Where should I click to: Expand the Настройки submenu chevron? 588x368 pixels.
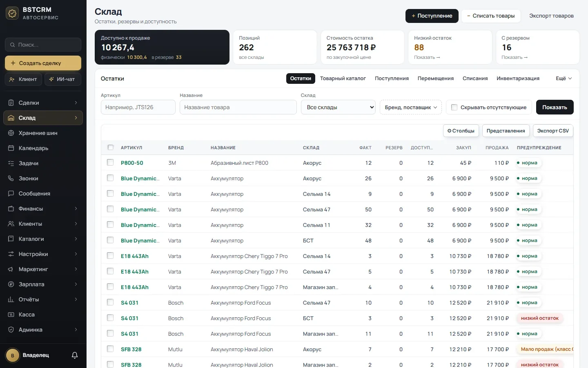point(76,254)
